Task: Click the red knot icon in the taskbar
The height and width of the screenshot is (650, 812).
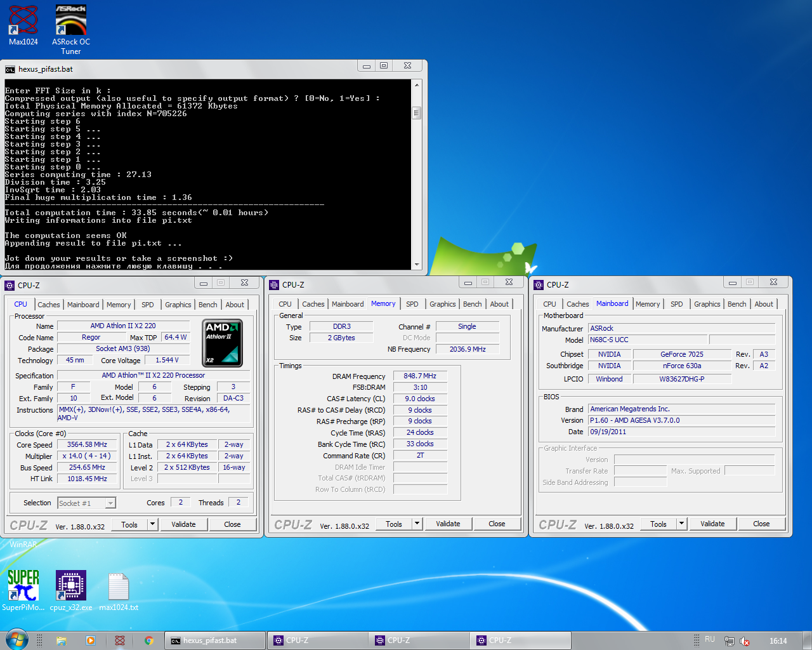Action: [x=120, y=640]
